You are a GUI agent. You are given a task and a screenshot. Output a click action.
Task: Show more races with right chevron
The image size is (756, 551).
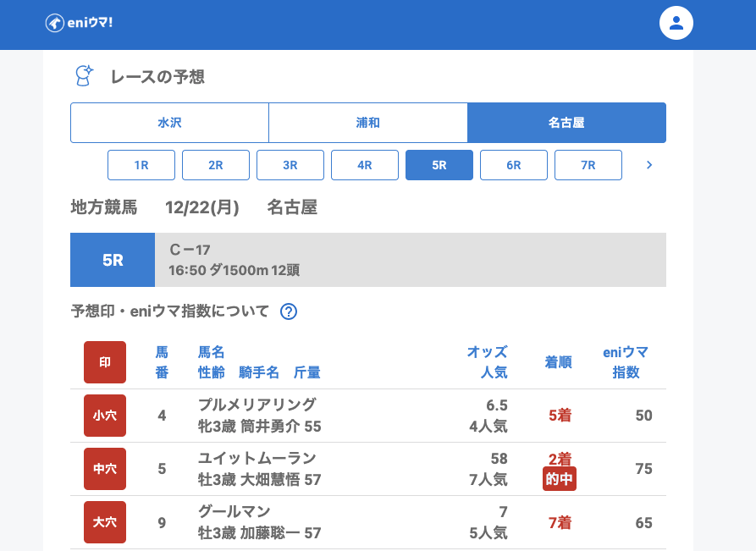point(649,165)
